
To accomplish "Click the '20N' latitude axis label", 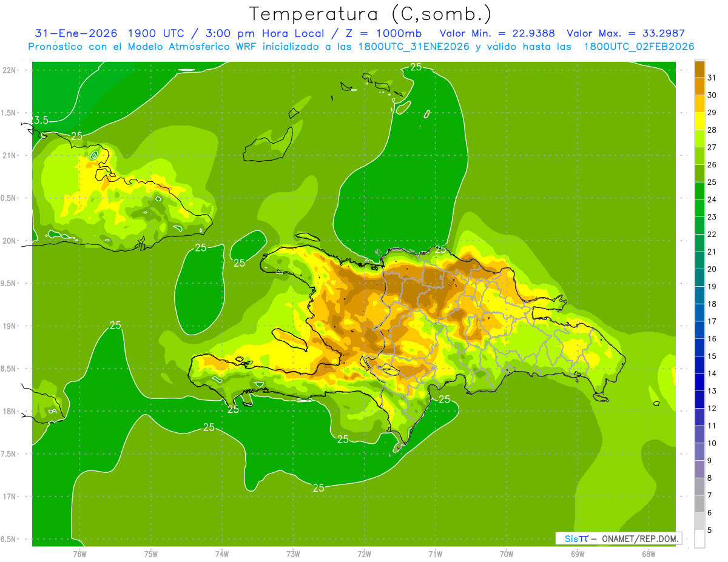I will [x=9, y=241].
